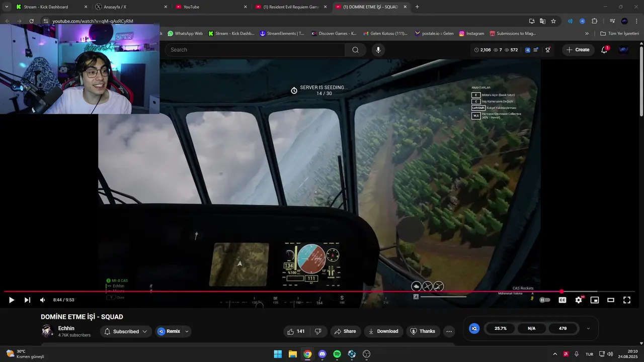Open the Gelen Kutusu (111) bookmark

[x=384, y=34]
